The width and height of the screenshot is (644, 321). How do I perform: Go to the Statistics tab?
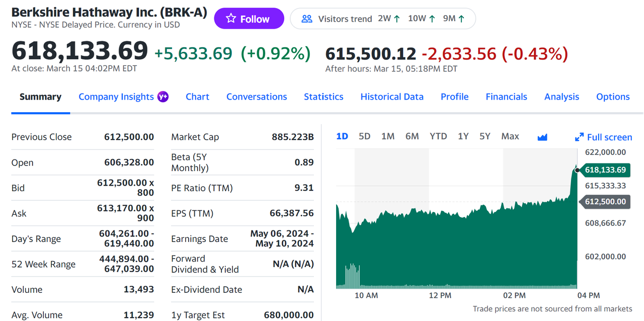click(324, 97)
